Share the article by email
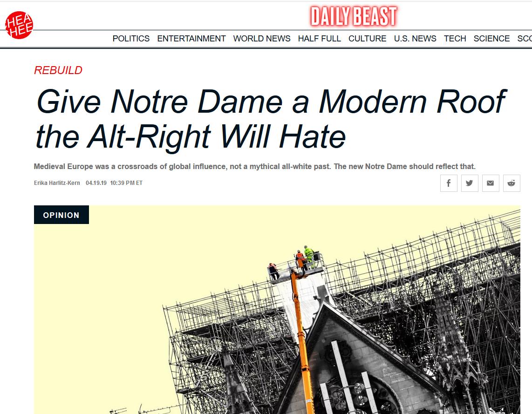The image size is (532, 414). click(x=491, y=183)
